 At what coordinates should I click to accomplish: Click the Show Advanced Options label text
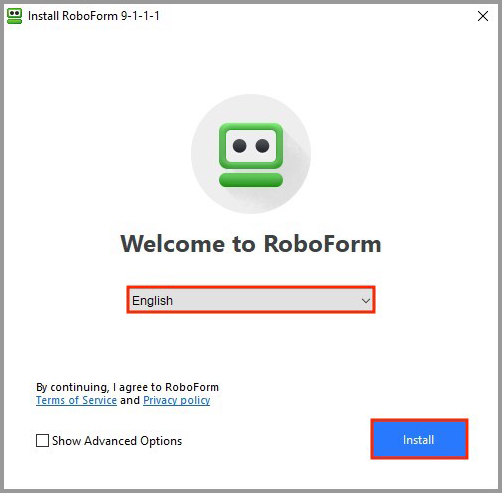click(x=117, y=441)
